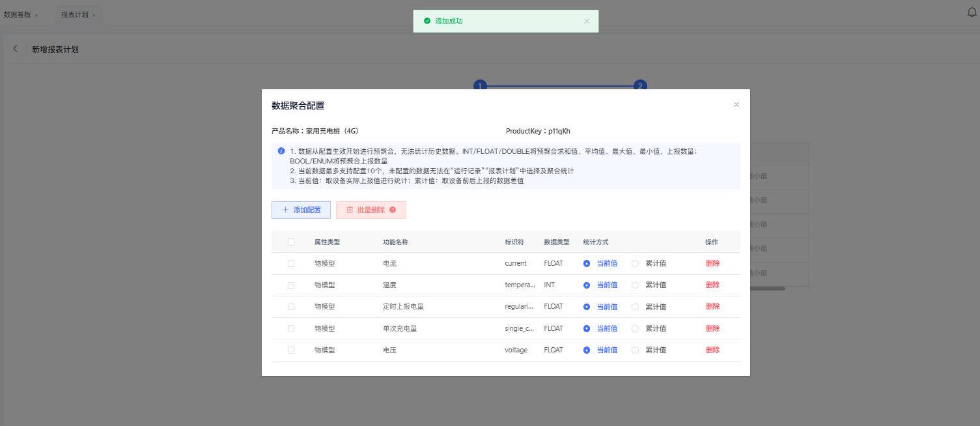The width and height of the screenshot is (980, 426).
Task: Close the 数据聚合配置 dialog
Action: pyautogui.click(x=736, y=105)
